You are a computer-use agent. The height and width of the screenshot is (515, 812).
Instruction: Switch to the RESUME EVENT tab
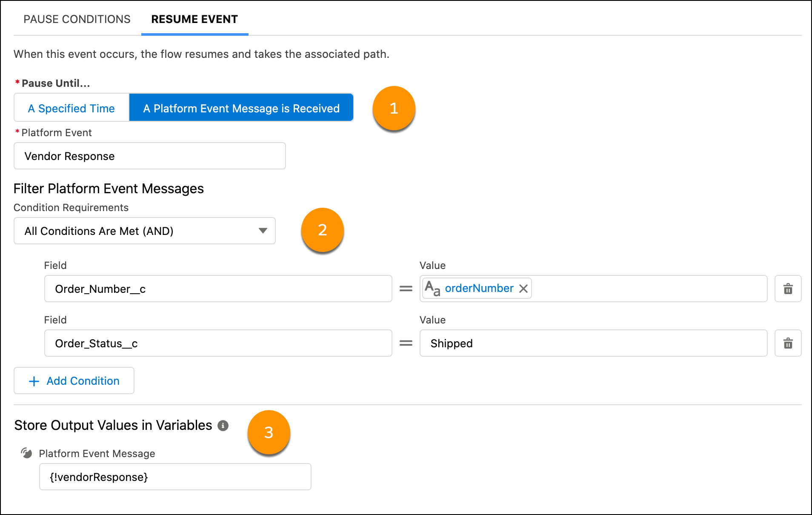click(194, 19)
